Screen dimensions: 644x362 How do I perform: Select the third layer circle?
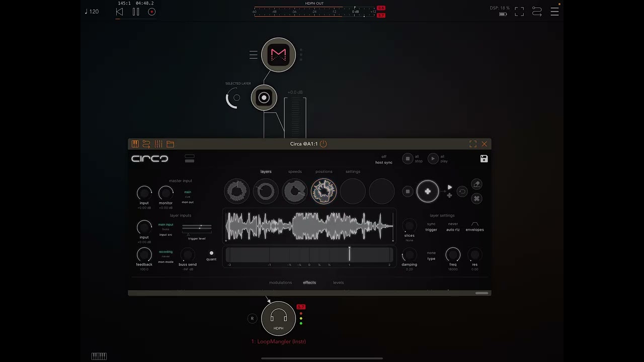click(295, 192)
